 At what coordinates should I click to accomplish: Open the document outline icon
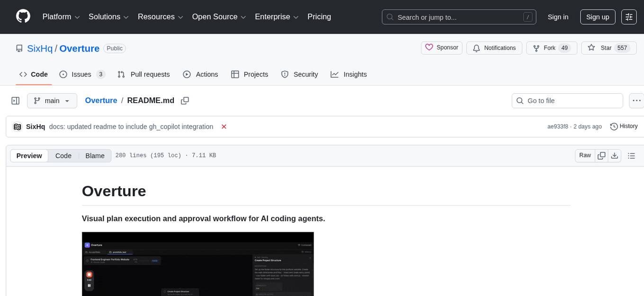631,156
